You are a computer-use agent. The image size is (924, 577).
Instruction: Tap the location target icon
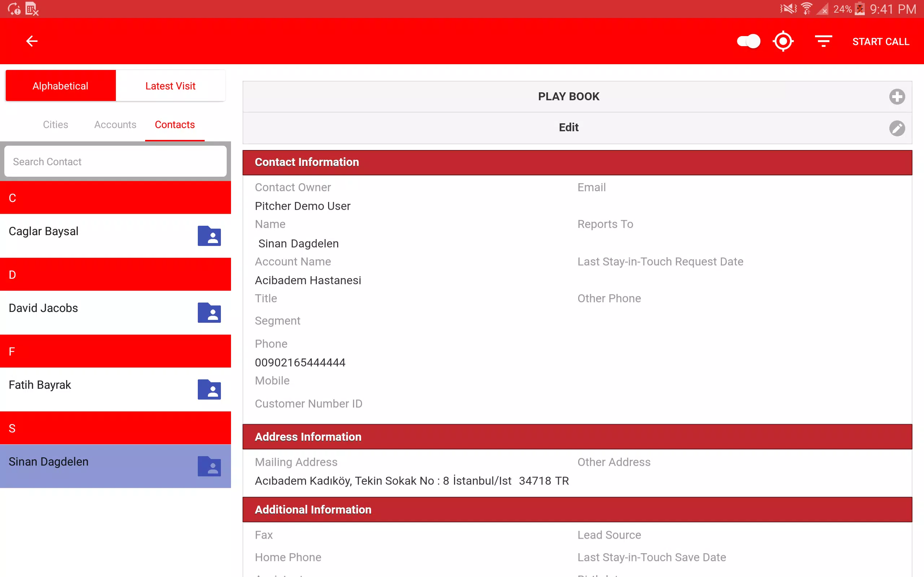click(783, 41)
